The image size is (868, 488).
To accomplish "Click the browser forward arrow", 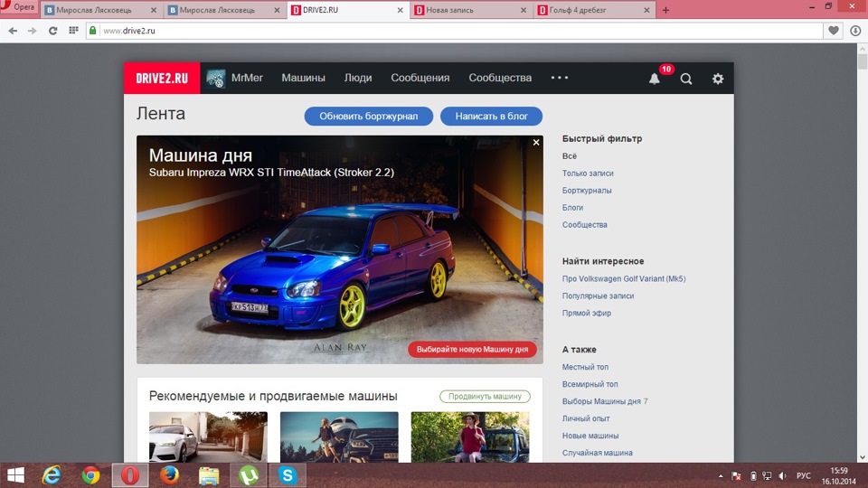I will 33,31.
